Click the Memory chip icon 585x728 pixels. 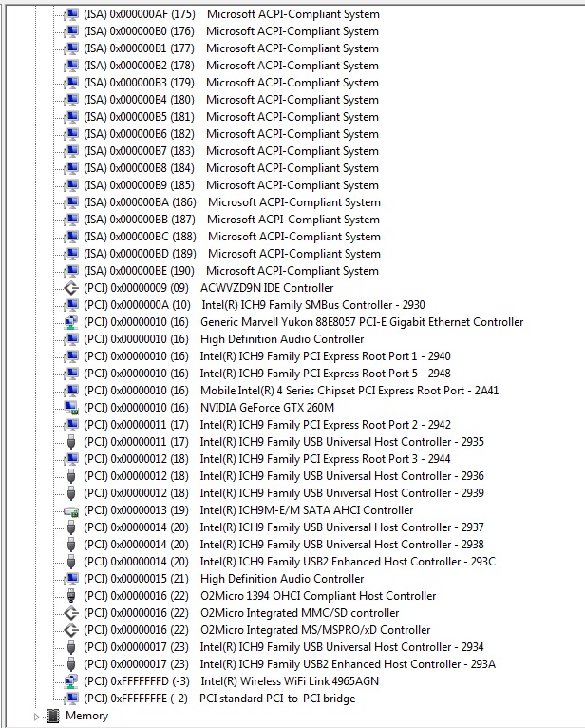point(53,716)
